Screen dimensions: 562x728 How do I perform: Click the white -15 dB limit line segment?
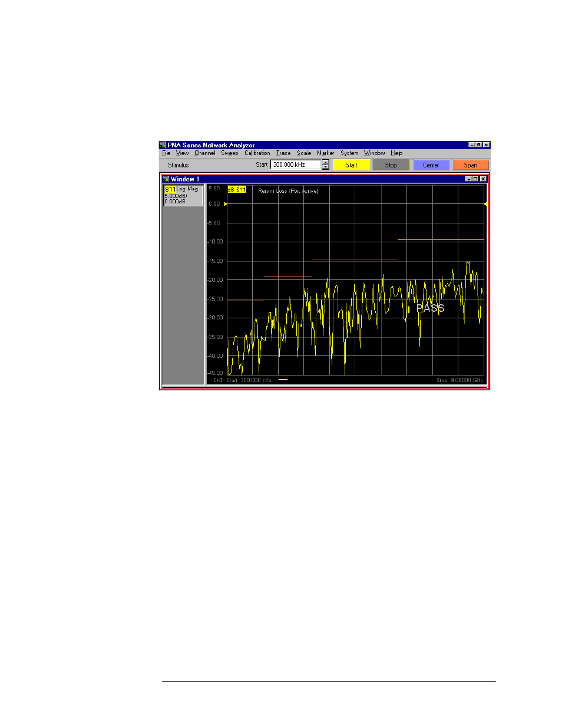tap(355, 259)
